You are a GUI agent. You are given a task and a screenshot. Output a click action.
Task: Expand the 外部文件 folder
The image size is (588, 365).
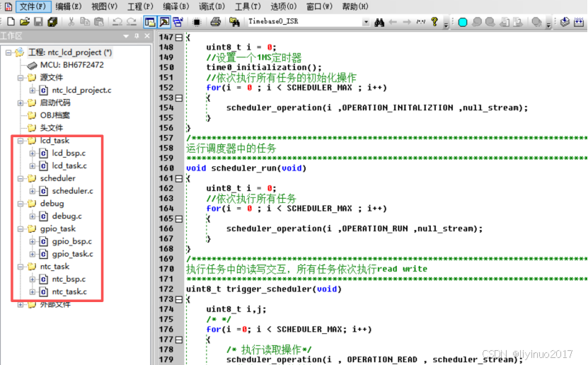(x=21, y=304)
